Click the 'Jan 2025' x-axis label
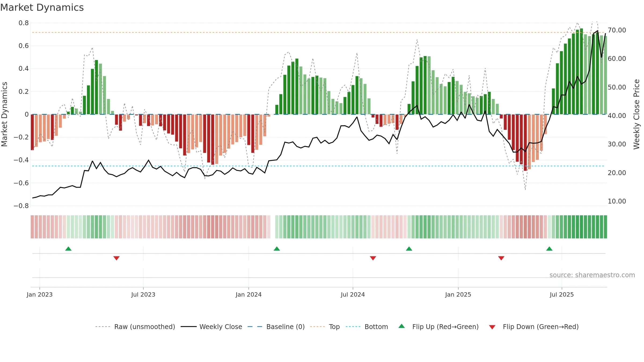 (x=458, y=294)
